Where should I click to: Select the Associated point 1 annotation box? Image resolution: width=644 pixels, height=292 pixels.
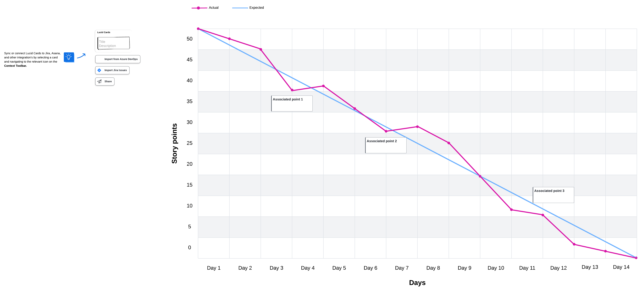pyautogui.click(x=292, y=103)
